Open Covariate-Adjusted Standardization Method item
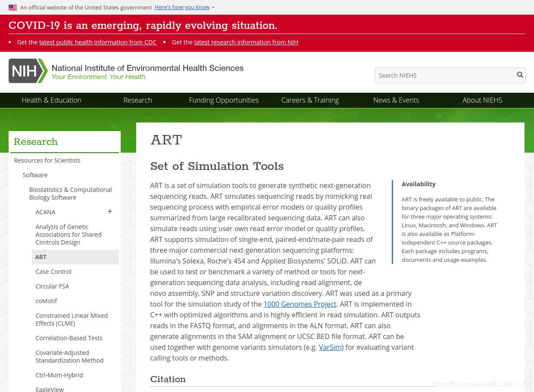The height and width of the screenshot is (392, 534). (x=69, y=357)
